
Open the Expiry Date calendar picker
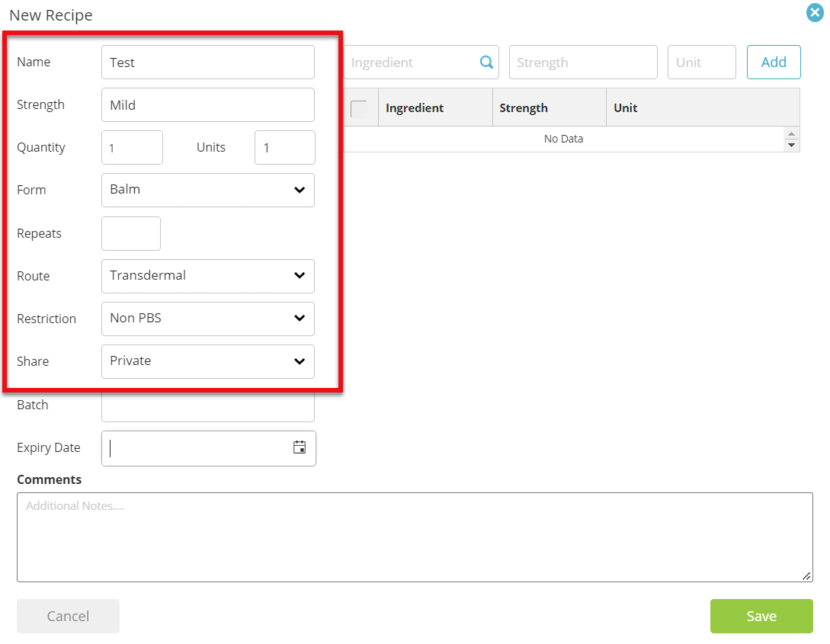[x=300, y=447]
